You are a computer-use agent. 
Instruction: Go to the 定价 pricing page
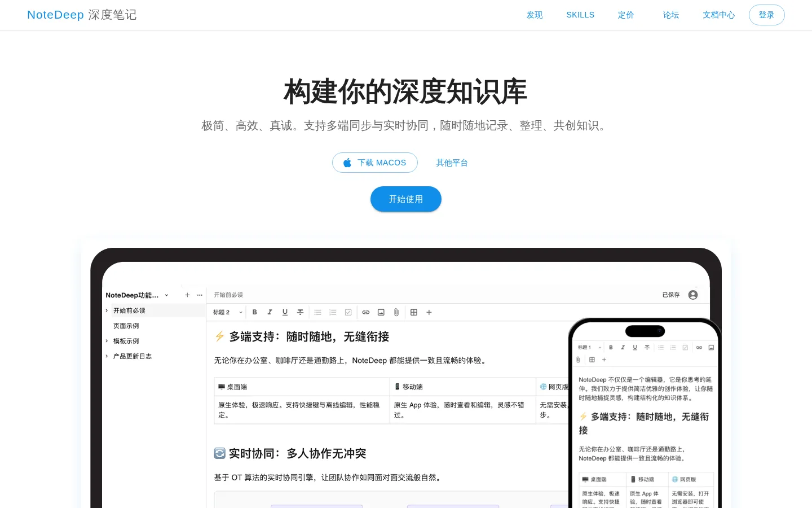(x=626, y=15)
